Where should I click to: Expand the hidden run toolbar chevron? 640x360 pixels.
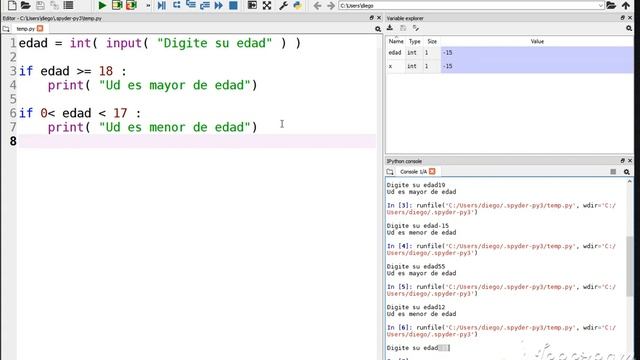click(148, 6)
